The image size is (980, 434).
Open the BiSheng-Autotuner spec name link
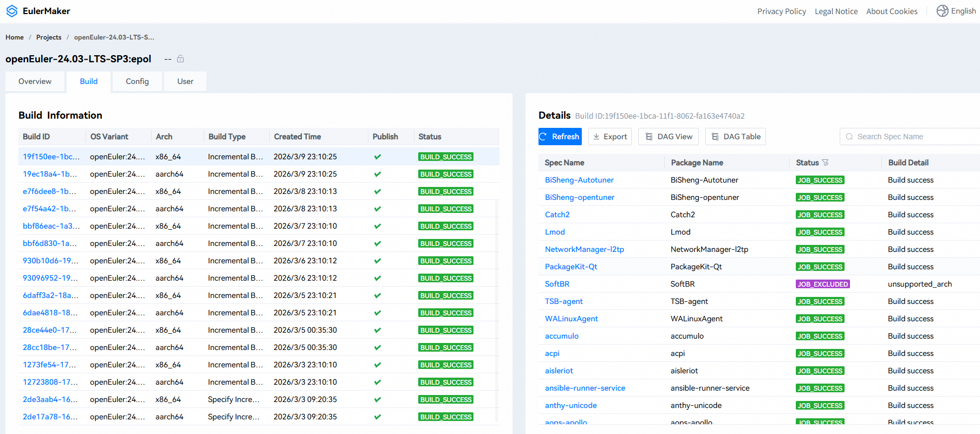coord(579,180)
